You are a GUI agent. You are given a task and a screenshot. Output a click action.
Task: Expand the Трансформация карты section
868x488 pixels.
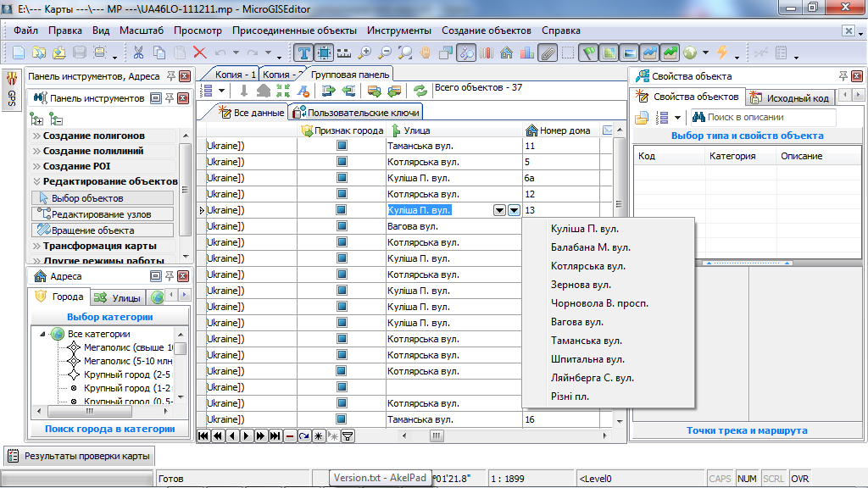tap(100, 246)
